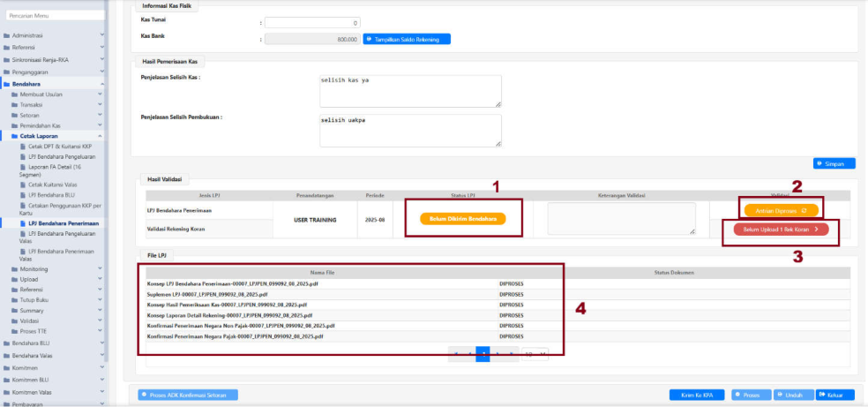
Task: Click the Kas Tunai input field
Action: (312, 23)
